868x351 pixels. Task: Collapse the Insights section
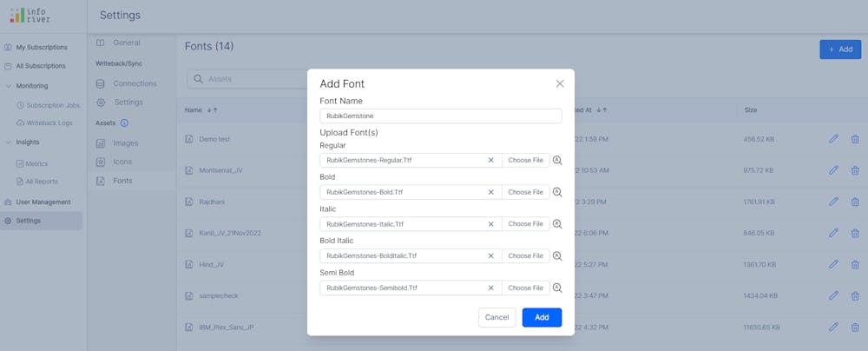[x=9, y=142]
